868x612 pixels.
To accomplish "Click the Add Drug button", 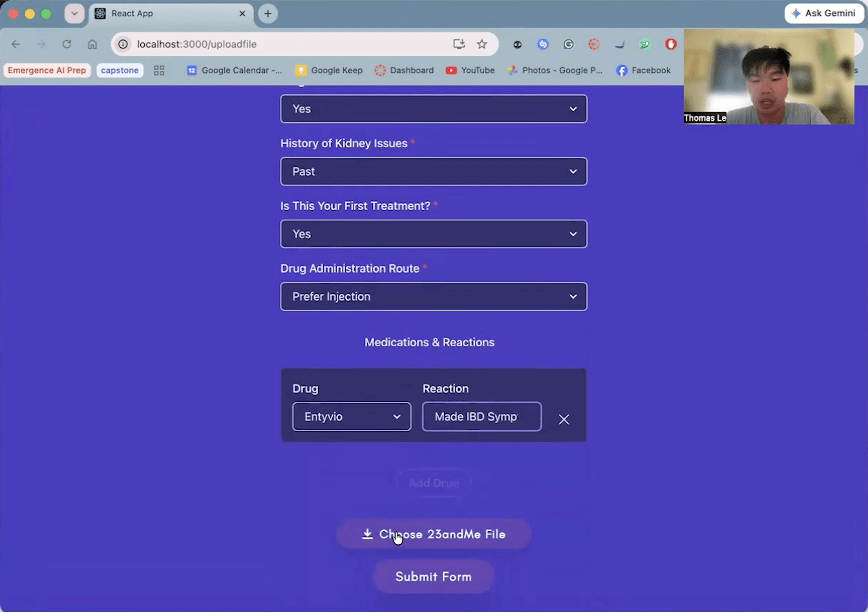I will point(434,483).
